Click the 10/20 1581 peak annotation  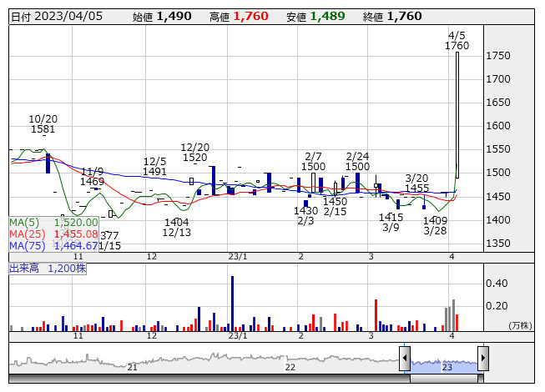(x=43, y=124)
